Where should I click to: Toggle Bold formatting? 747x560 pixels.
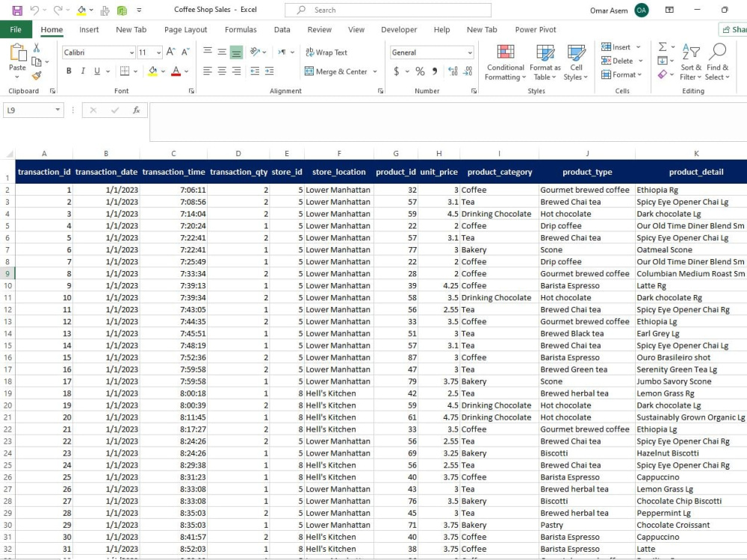pos(69,71)
